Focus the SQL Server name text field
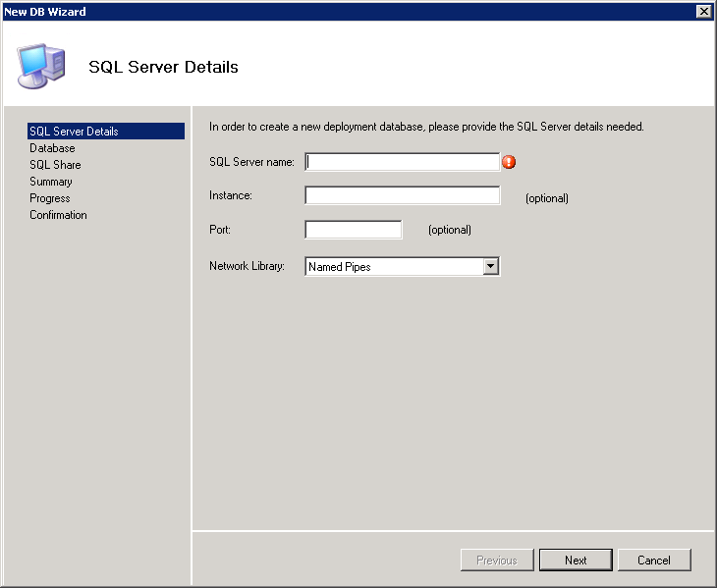The width and height of the screenshot is (717, 588). [x=403, y=162]
